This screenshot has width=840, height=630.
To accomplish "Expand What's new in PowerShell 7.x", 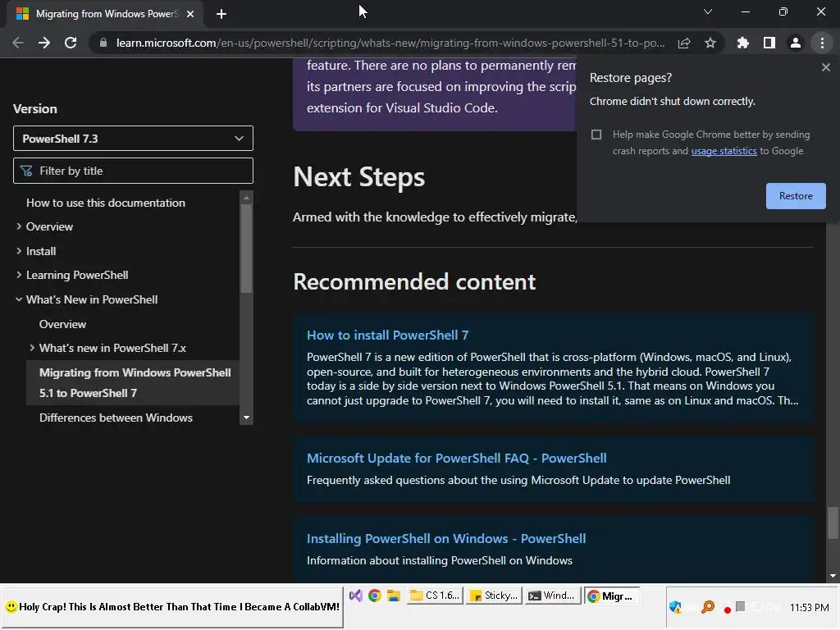I will click(32, 348).
